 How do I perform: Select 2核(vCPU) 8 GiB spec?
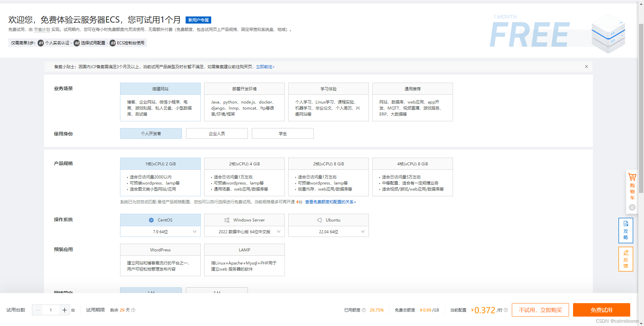[x=329, y=177]
